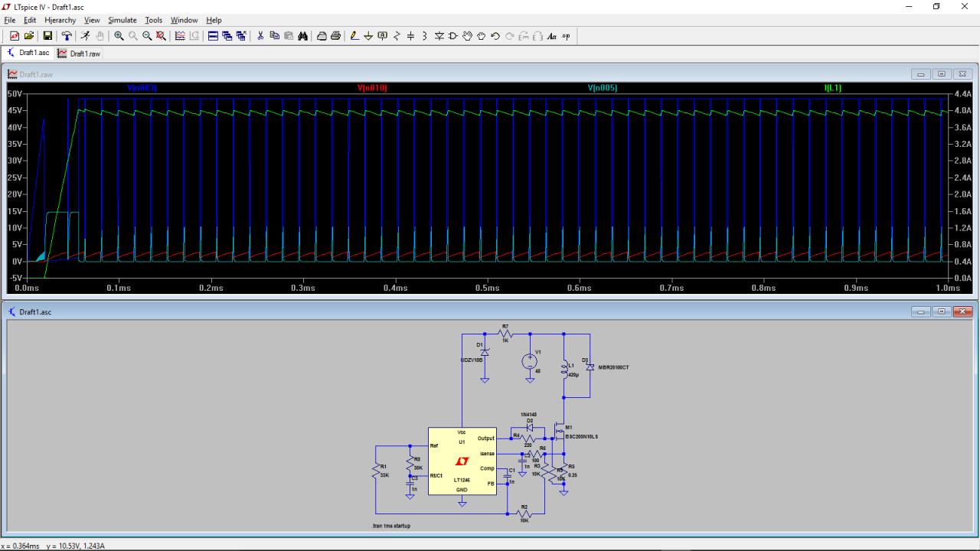Click the Tile Windows horizontally icon
Screen dimensions: 980x551
pyautogui.click(x=214, y=36)
